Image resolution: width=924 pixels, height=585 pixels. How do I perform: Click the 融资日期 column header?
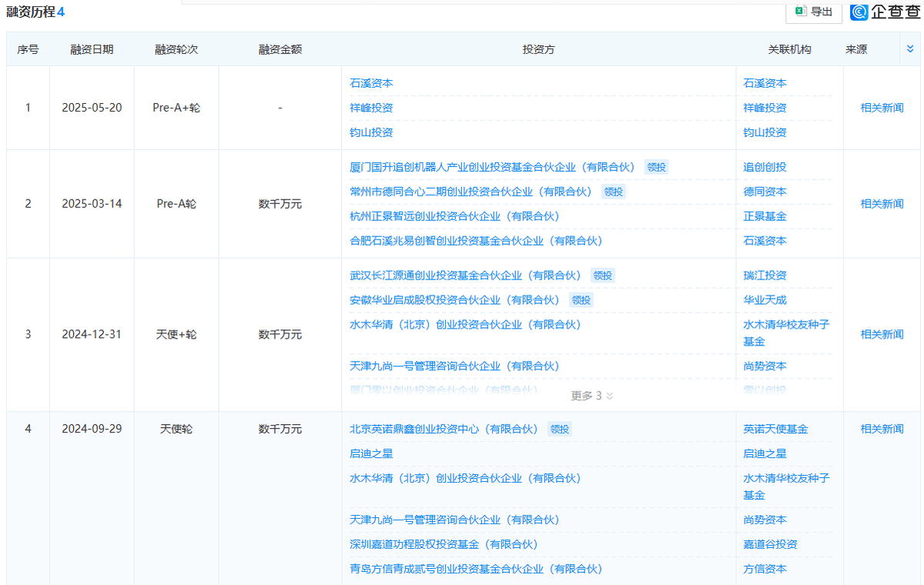92,49
